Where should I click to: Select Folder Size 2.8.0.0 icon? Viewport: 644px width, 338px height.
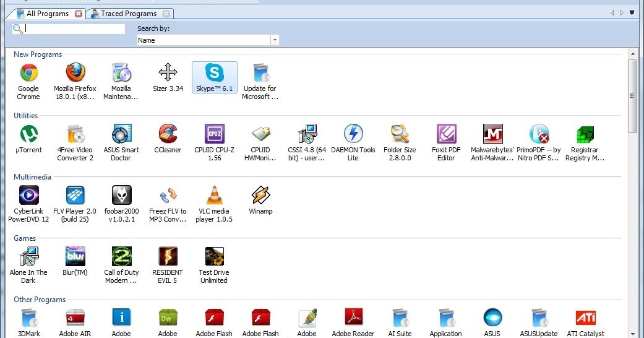click(x=400, y=134)
